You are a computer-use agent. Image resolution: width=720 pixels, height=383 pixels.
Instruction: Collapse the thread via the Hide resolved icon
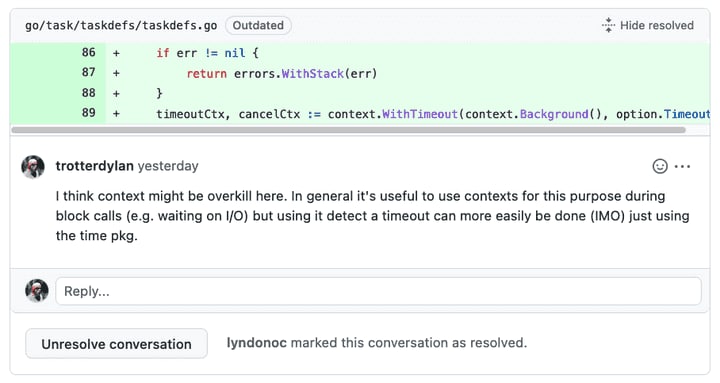click(x=608, y=25)
